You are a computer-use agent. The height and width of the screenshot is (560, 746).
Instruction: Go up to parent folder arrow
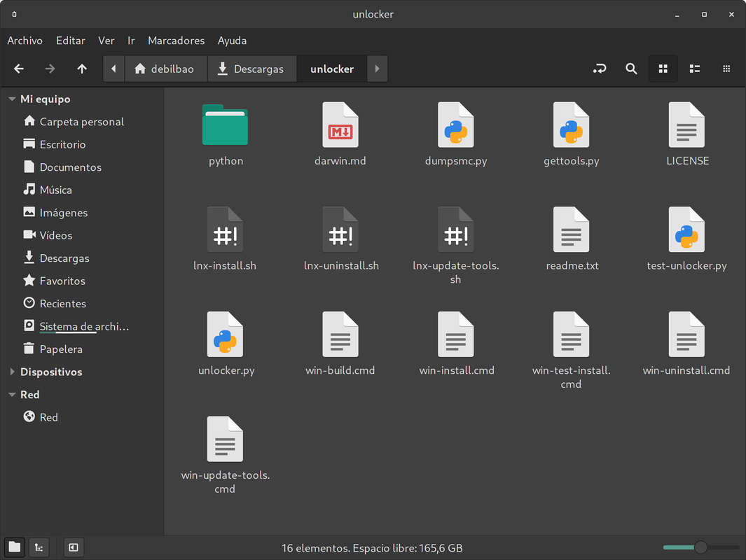[82, 69]
